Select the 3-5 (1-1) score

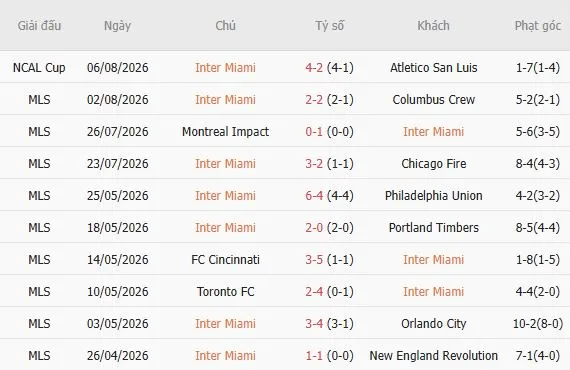pyautogui.click(x=329, y=260)
